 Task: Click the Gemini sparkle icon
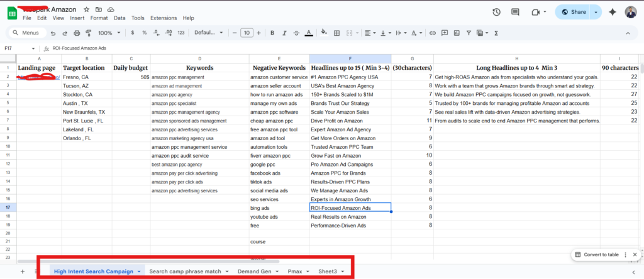tap(612, 12)
